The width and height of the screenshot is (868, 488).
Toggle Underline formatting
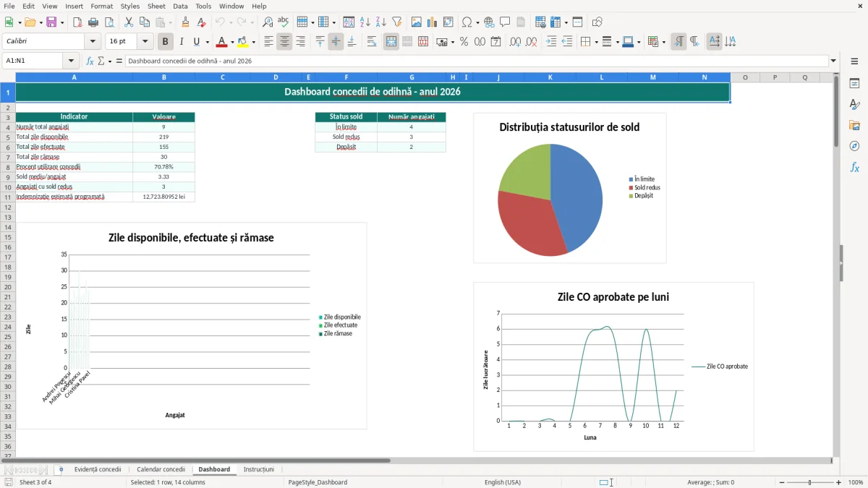coord(196,42)
